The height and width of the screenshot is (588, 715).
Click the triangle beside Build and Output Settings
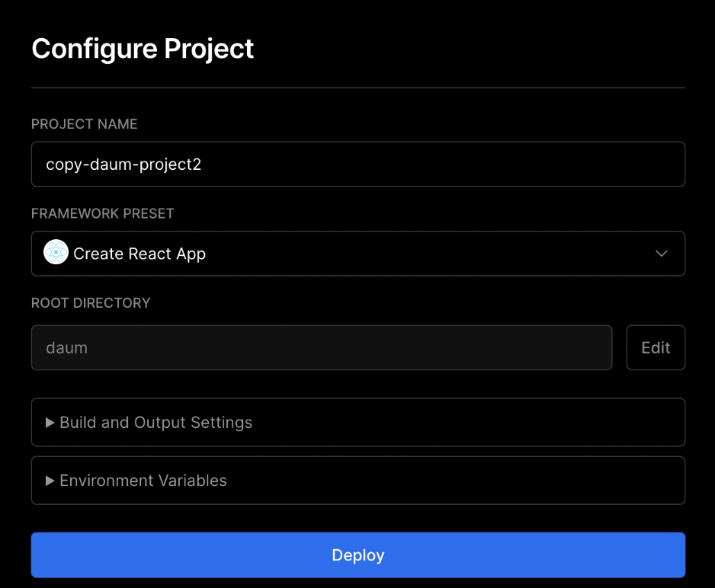50,423
